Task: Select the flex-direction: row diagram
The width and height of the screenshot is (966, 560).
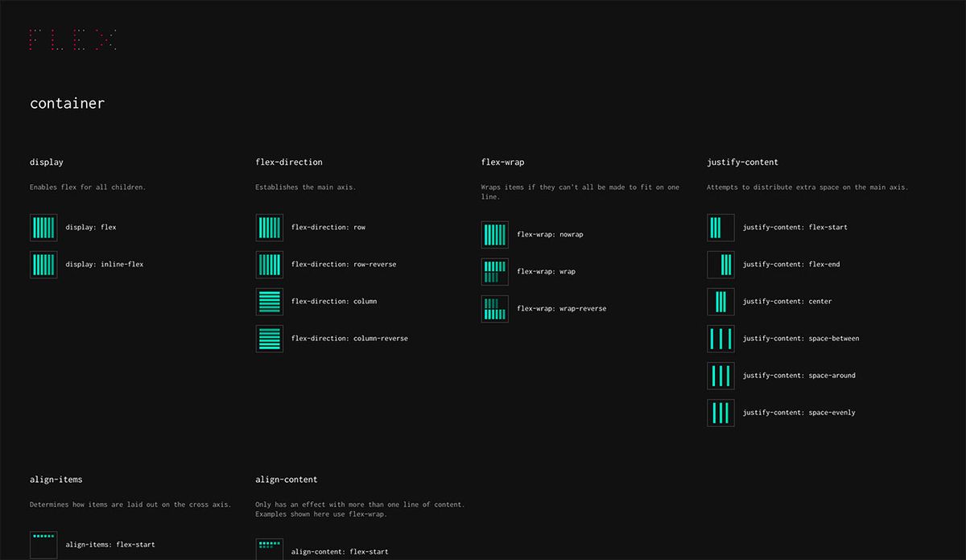Action: [270, 228]
